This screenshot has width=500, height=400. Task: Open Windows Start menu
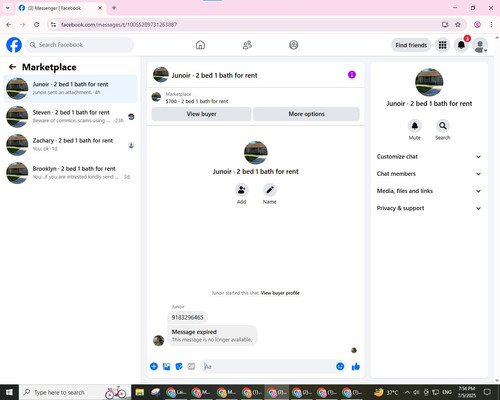click(x=9, y=392)
